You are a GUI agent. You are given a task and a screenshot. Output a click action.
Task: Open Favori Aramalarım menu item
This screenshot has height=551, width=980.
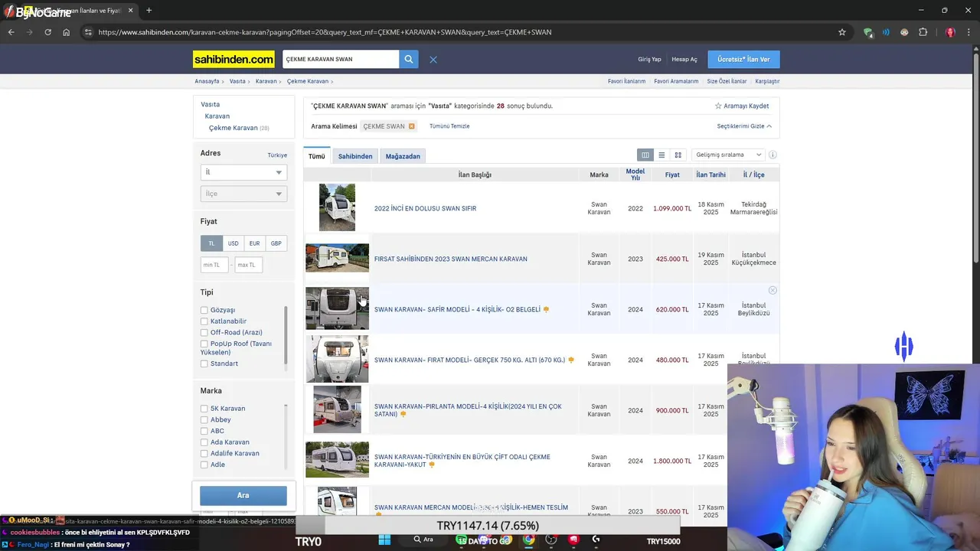click(676, 81)
